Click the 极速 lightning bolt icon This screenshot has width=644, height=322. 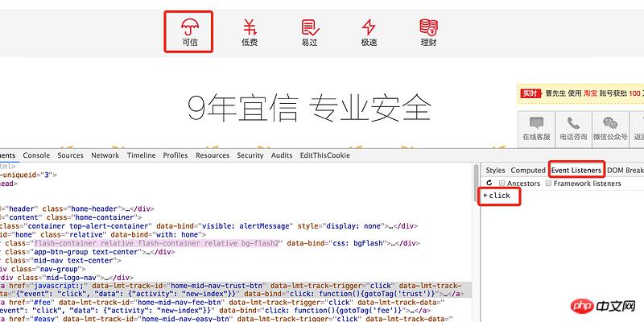(x=369, y=27)
